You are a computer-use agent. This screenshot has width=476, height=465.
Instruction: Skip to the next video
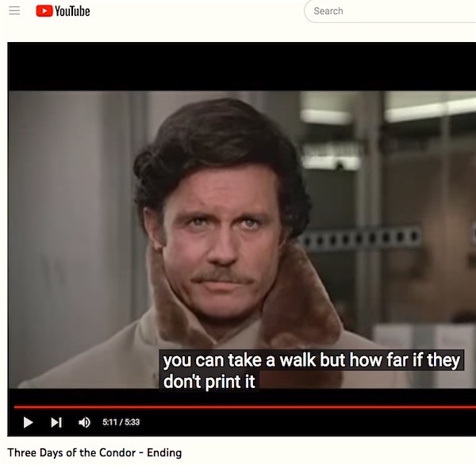pos(56,422)
